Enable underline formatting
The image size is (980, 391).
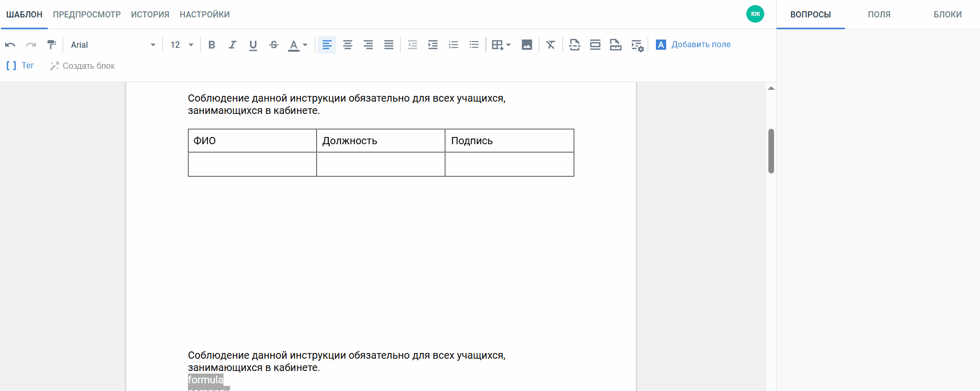coord(253,45)
